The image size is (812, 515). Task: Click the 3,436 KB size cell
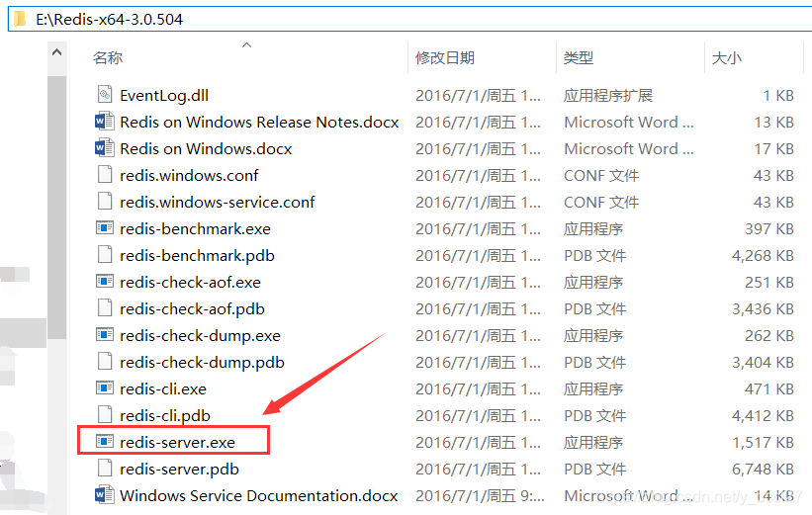763,309
